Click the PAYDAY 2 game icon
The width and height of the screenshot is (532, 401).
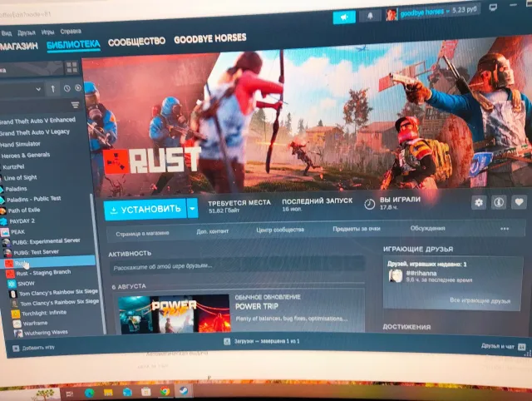[3, 222]
